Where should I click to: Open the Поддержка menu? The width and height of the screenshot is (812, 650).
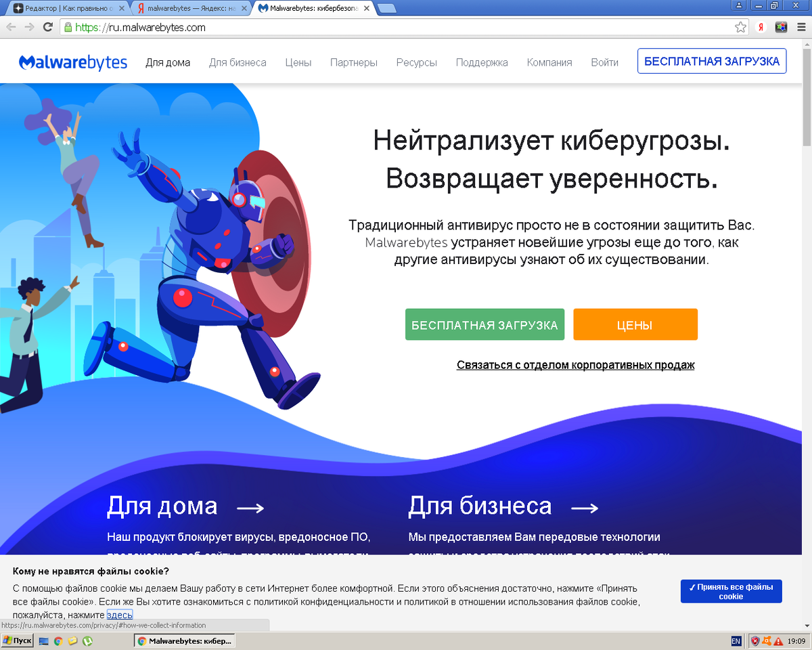482,62
